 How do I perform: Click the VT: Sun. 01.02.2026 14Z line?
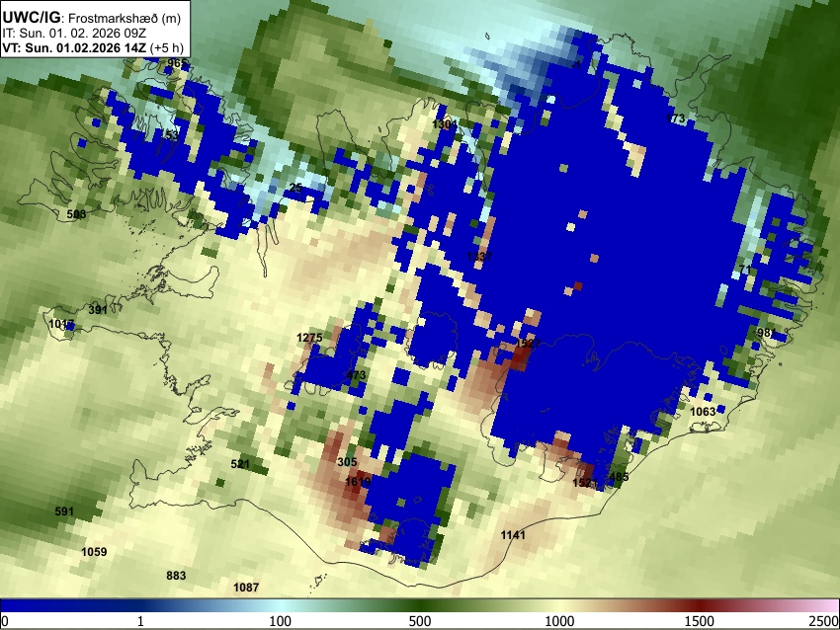point(93,47)
